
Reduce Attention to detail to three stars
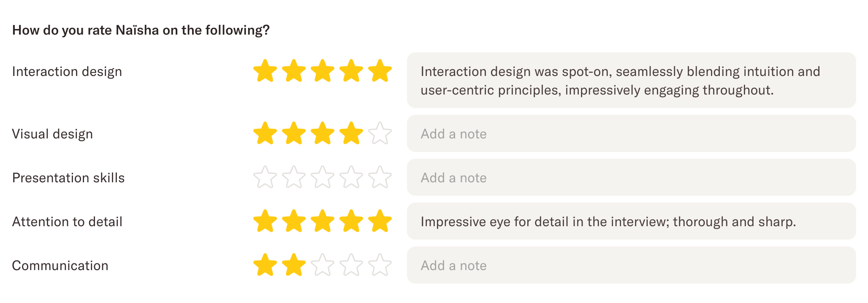point(323,222)
